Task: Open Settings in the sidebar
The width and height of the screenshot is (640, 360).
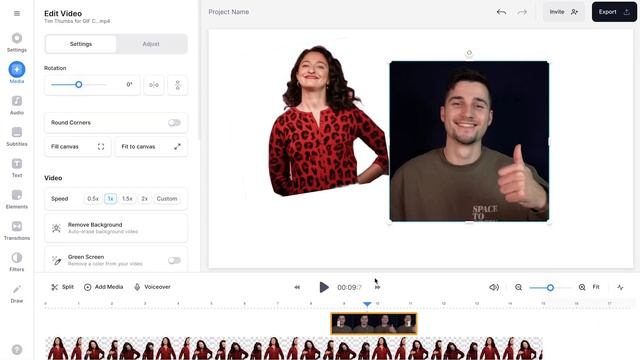Action: [x=17, y=42]
